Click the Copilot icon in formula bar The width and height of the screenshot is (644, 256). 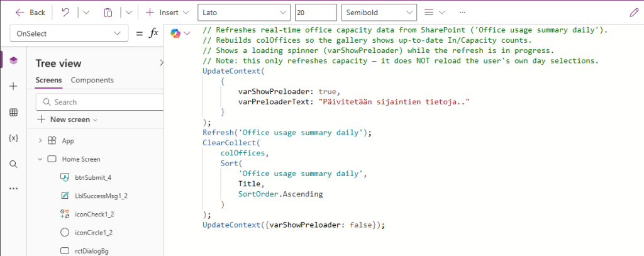(x=176, y=34)
